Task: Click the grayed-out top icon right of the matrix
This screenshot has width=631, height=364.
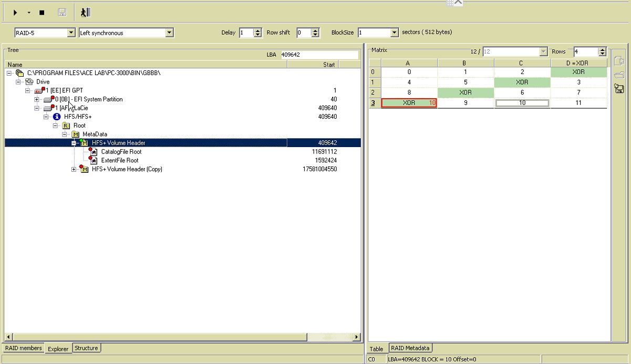Action: click(619, 61)
